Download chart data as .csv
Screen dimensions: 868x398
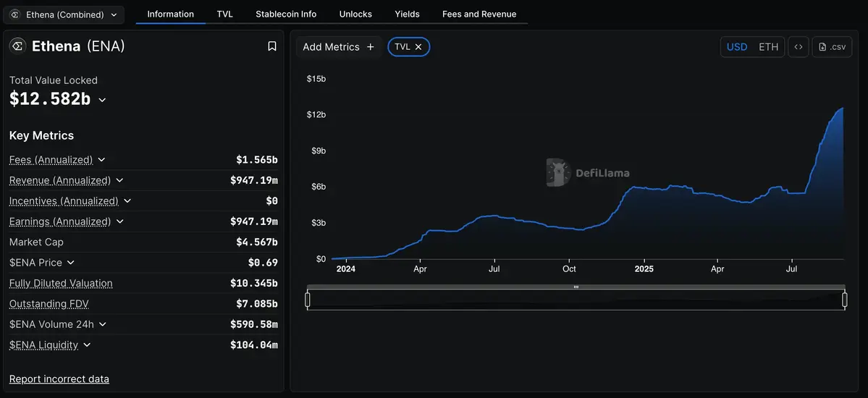(832, 47)
